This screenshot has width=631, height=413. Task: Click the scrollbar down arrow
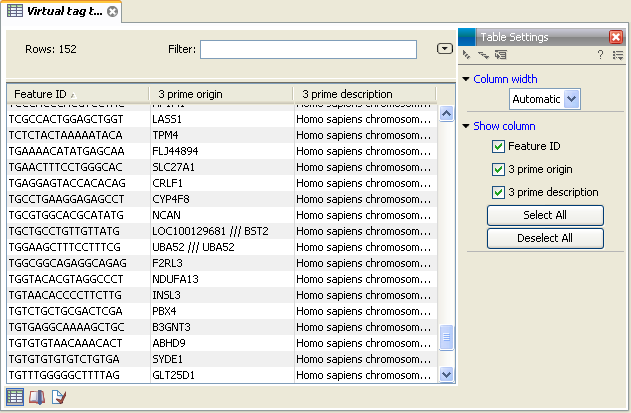coord(446,375)
